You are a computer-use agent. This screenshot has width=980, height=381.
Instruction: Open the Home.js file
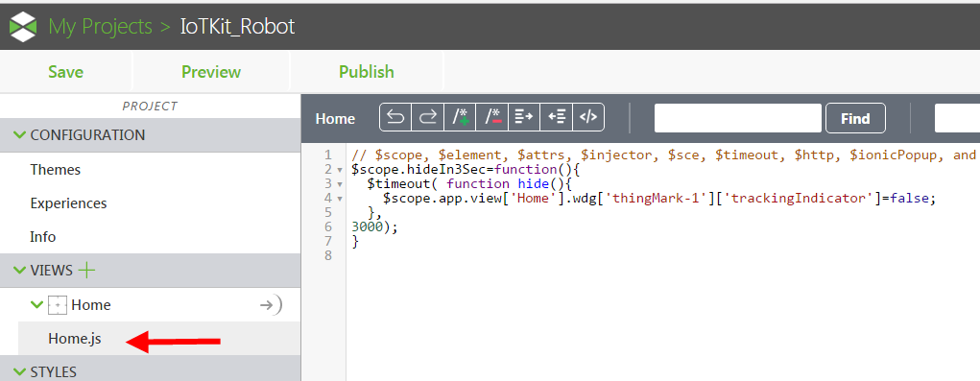pyautogui.click(x=74, y=339)
